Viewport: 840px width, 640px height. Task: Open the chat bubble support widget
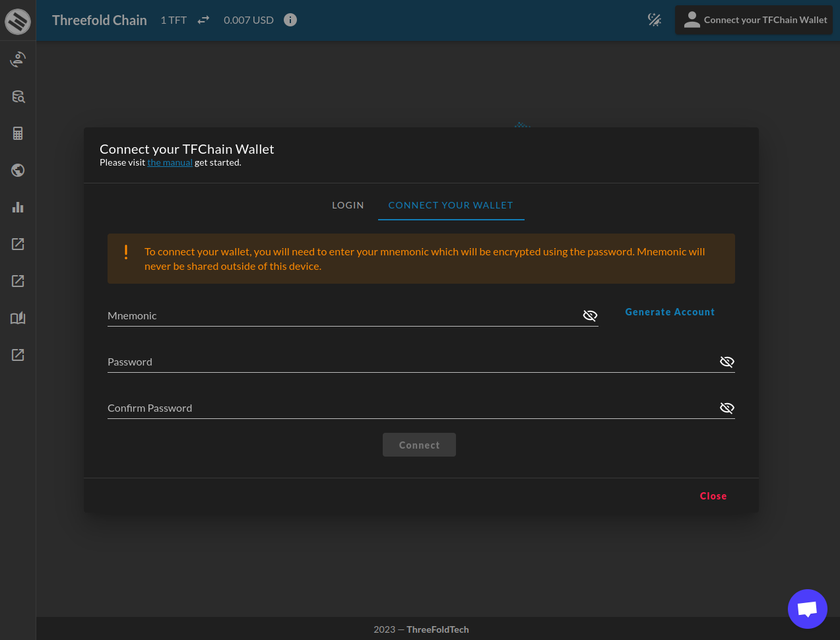808,609
